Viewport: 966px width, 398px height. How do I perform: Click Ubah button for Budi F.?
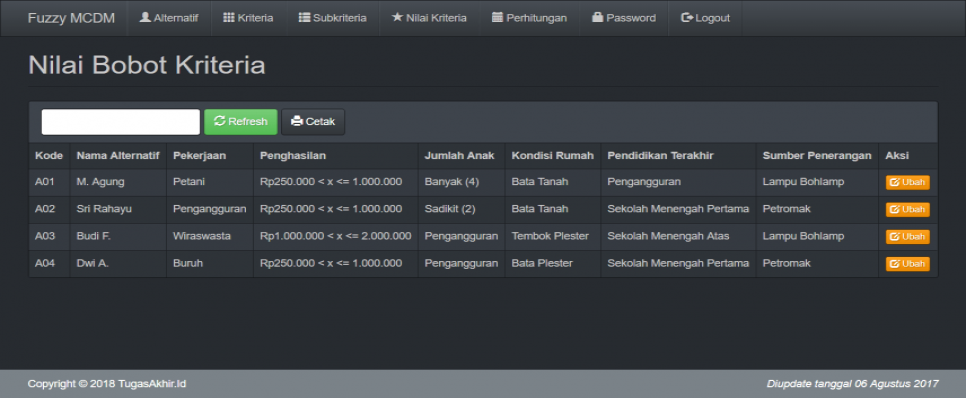(x=907, y=237)
